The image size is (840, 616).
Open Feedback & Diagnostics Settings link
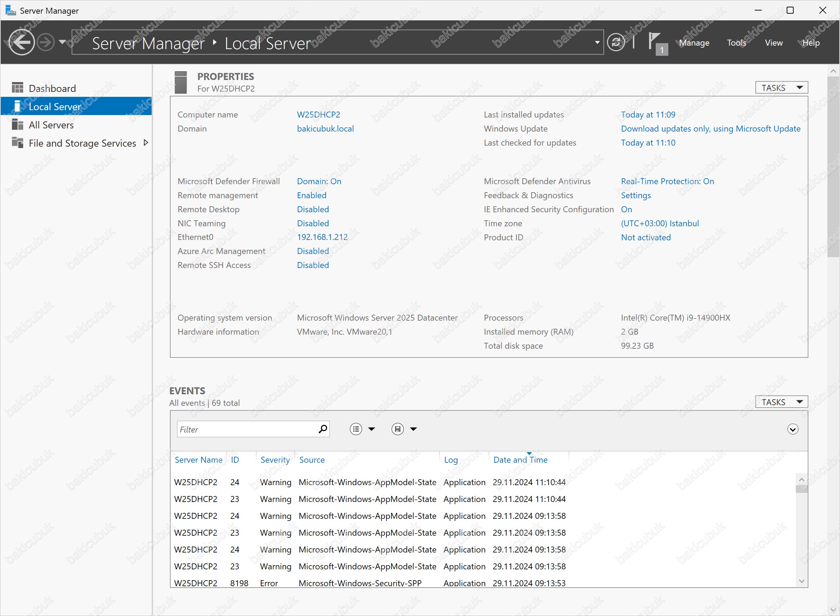tap(635, 195)
